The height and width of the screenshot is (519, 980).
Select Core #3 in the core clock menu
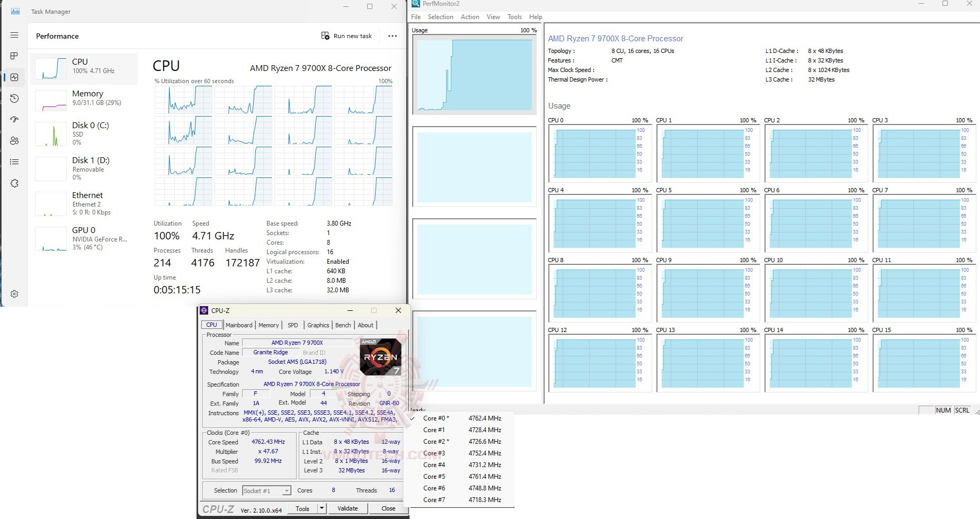click(459, 453)
